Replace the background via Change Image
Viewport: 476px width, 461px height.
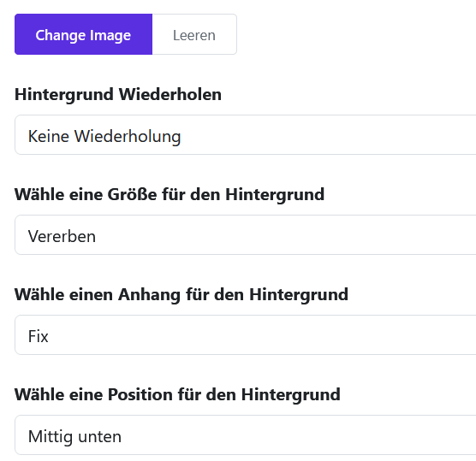coord(83,34)
